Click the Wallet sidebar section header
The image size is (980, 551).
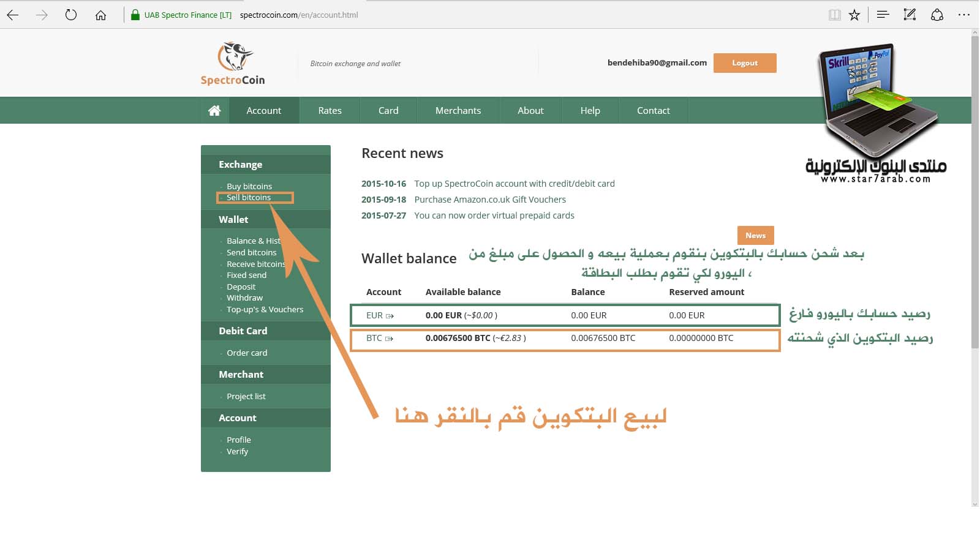(x=266, y=219)
